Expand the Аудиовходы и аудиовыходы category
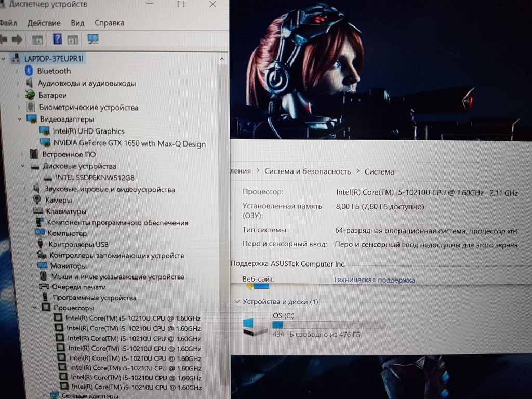This screenshot has height=399, width=532. (18, 83)
